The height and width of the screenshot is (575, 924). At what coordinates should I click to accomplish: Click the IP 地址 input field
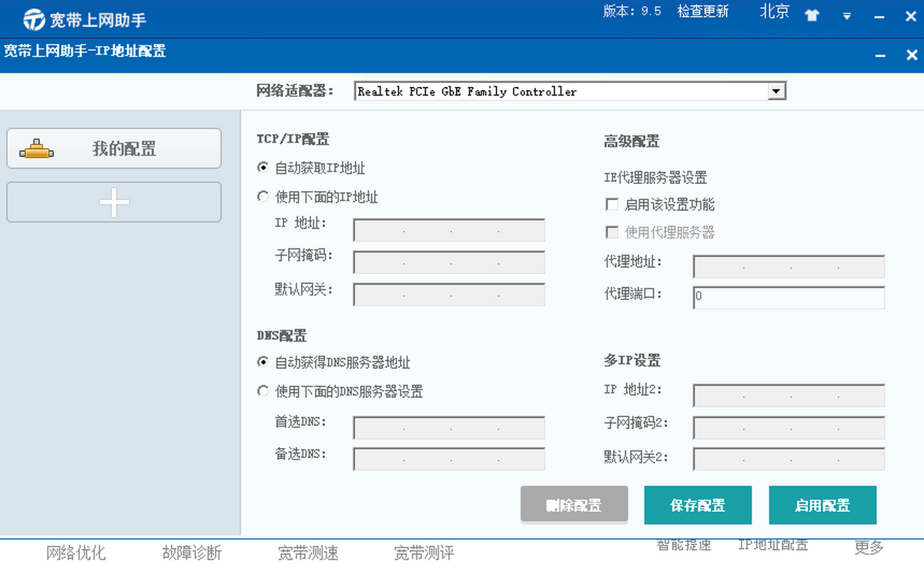tap(449, 230)
